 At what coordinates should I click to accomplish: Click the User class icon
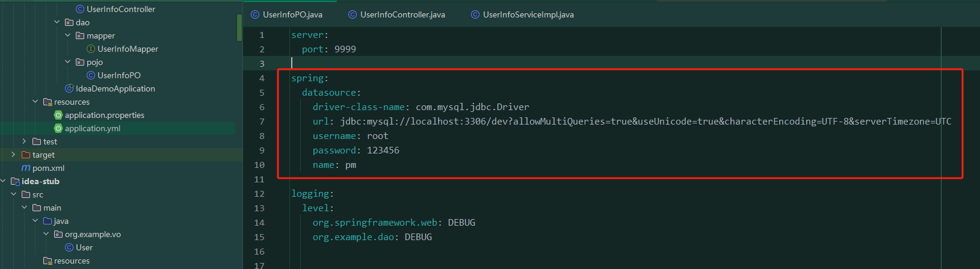click(x=69, y=247)
